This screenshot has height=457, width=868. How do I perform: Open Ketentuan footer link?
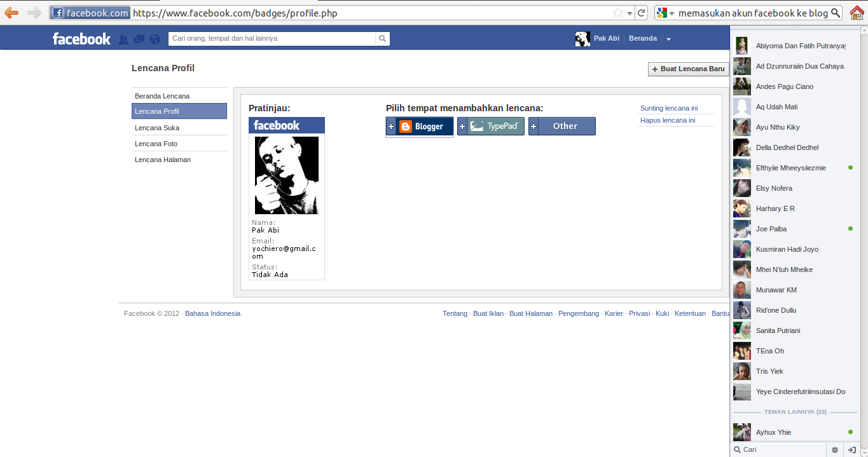coord(690,313)
